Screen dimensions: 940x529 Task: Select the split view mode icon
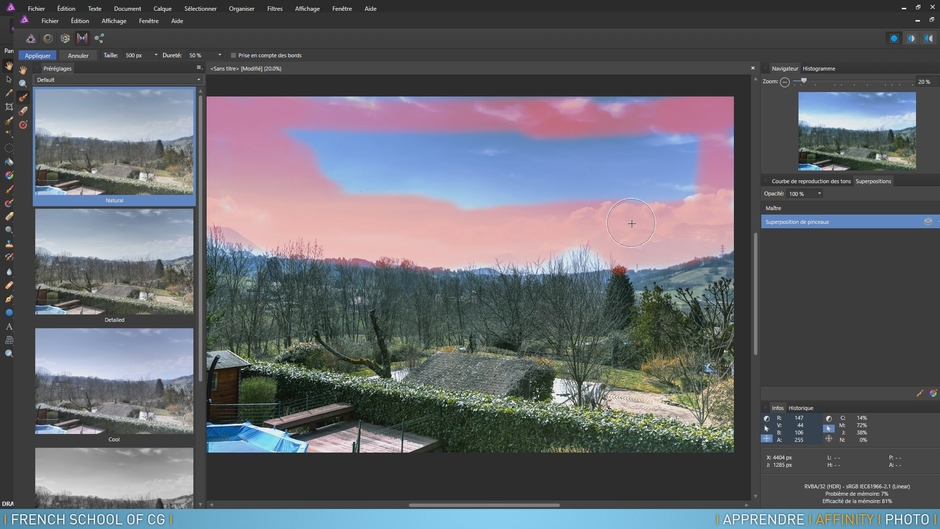tap(911, 38)
